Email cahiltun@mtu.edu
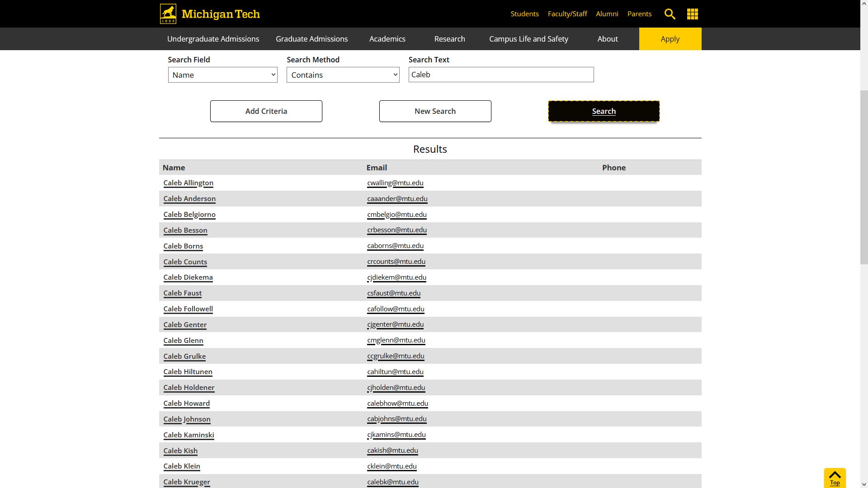Viewport: 868px width, 488px height. coord(395,372)
